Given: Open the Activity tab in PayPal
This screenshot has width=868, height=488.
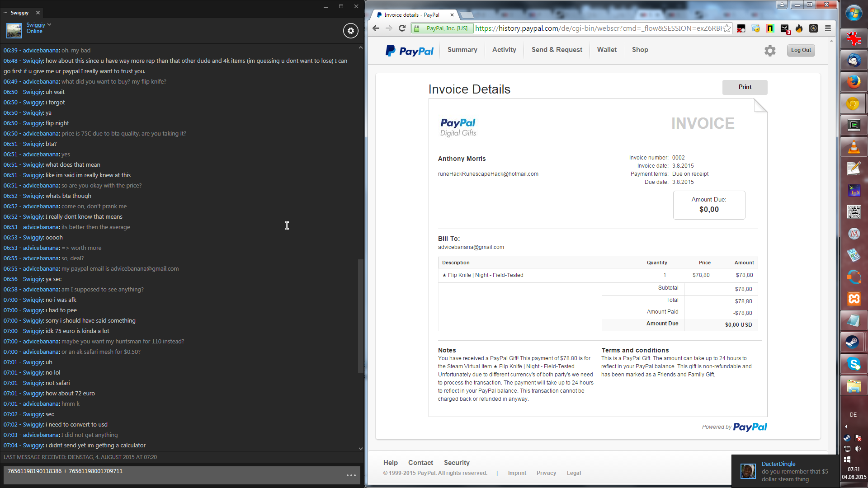Looking at the screenshot, I should (x=504, y=50).
